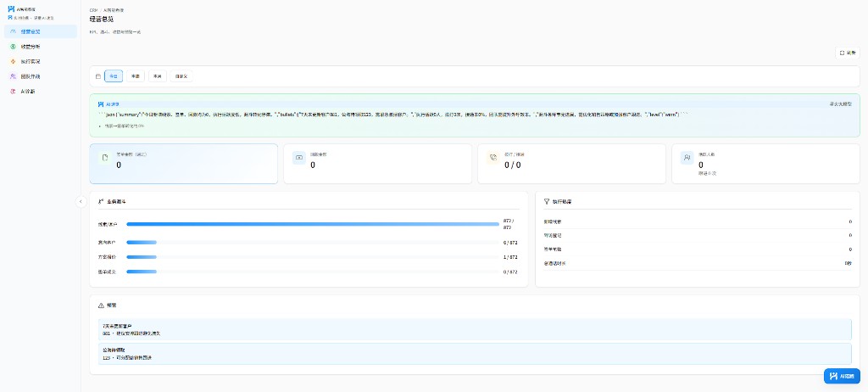Click the CRM breadcrumb link

(x=93, y=10)
